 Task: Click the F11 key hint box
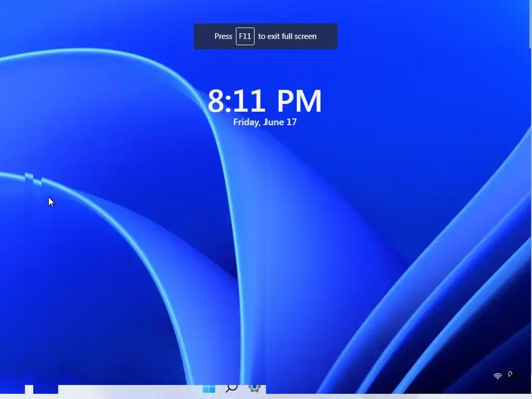click(x=245, y=36)
